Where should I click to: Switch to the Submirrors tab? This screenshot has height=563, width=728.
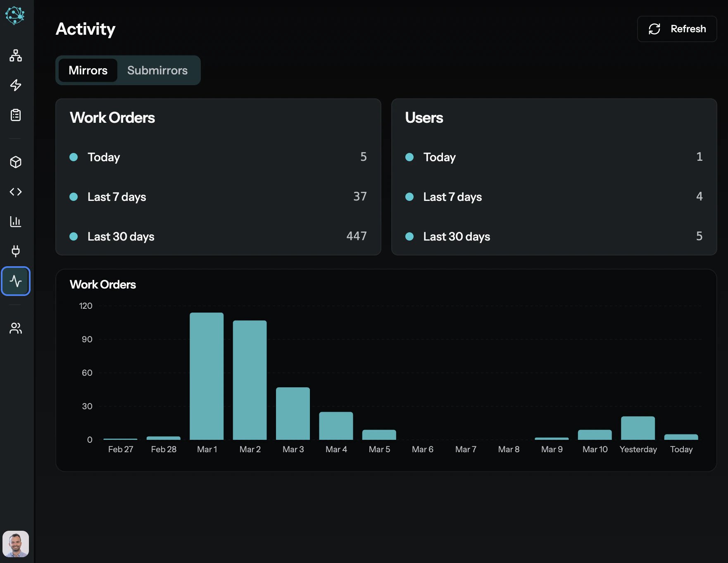click(158, 70)
